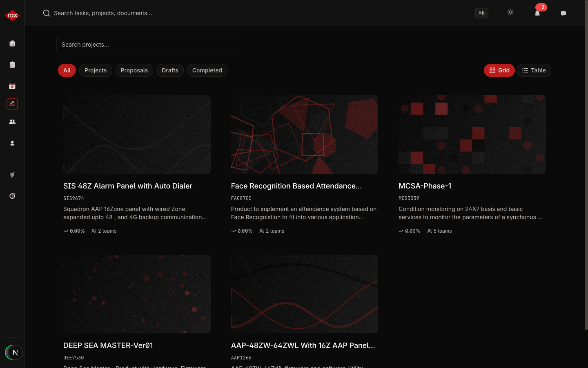Viewport: 588px width, 368px height.
Task: Click the notifications bell icon
Action: [x=537, y=13]
